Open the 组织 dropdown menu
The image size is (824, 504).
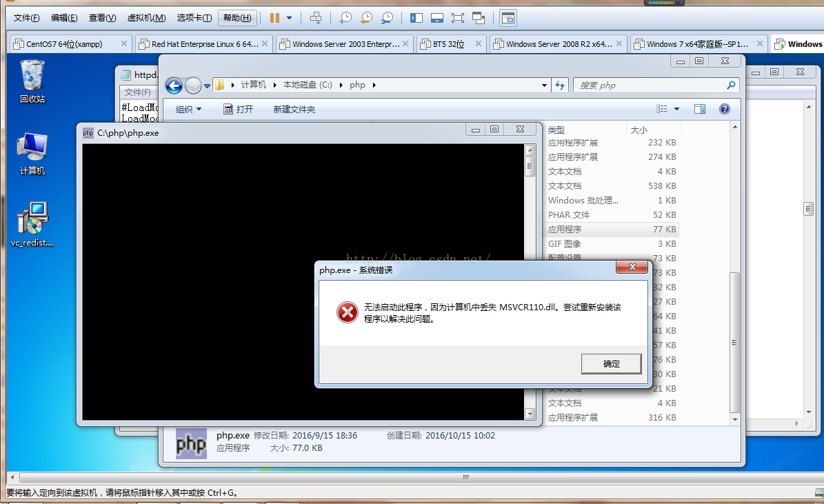(x=188, y=110)
